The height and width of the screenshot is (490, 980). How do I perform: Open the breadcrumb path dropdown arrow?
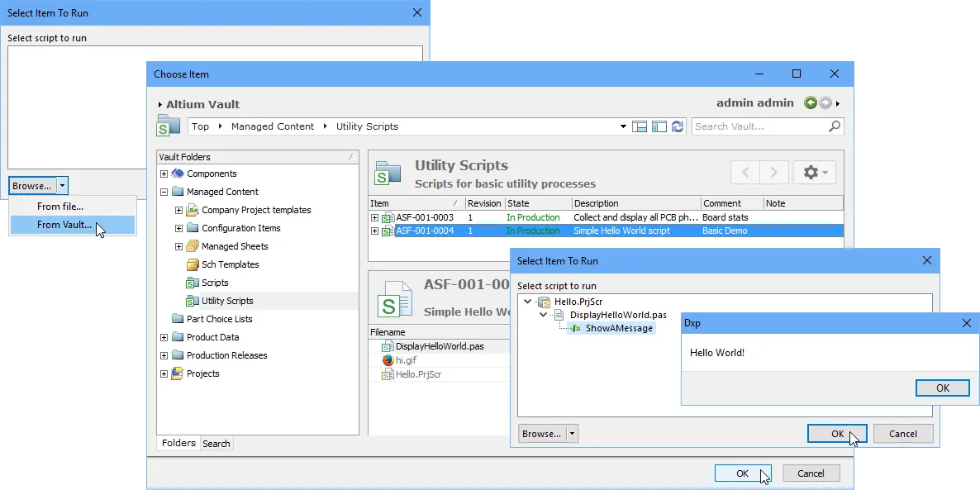[x=623, y=126]
